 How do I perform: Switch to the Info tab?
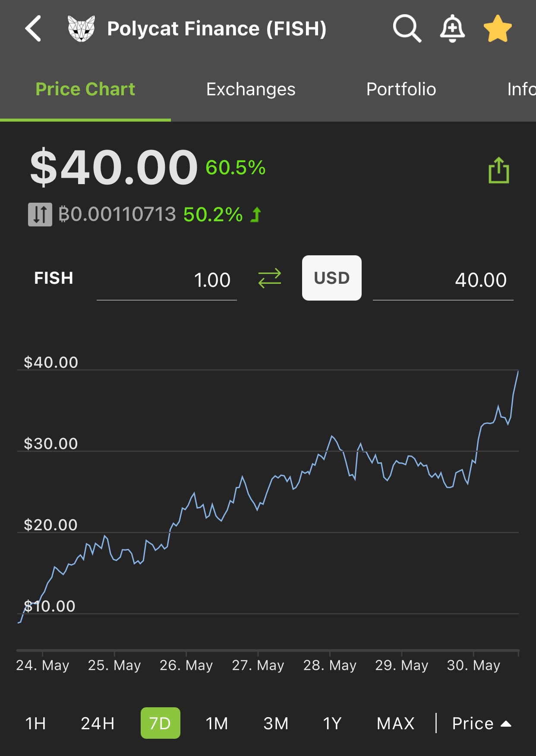pyautogui.click(x=521, y=89)
